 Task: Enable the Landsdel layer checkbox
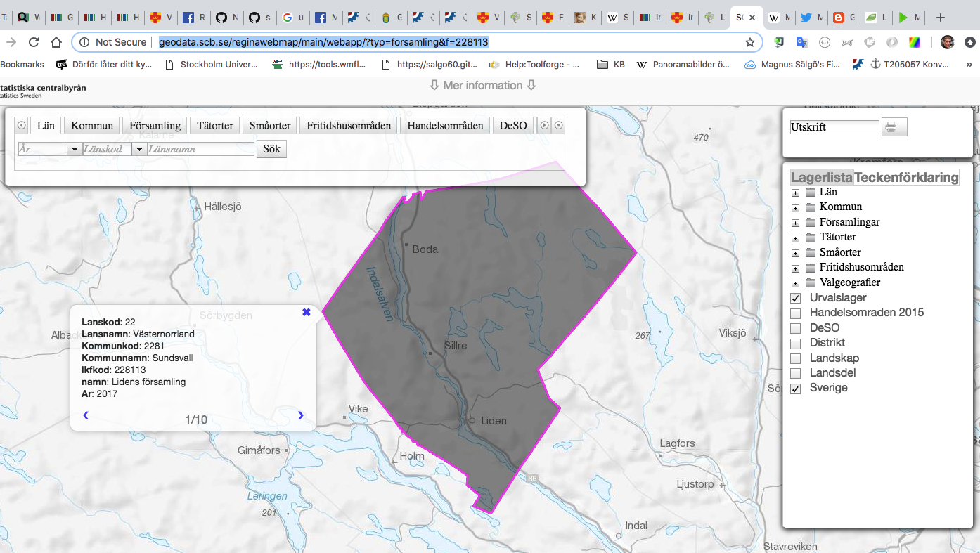[x=796, y=373]
